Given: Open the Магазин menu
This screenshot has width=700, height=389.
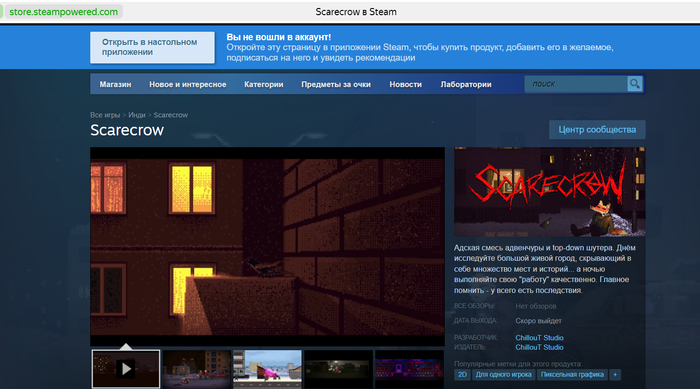Looking at the screenshot, I should pos(115,84).
